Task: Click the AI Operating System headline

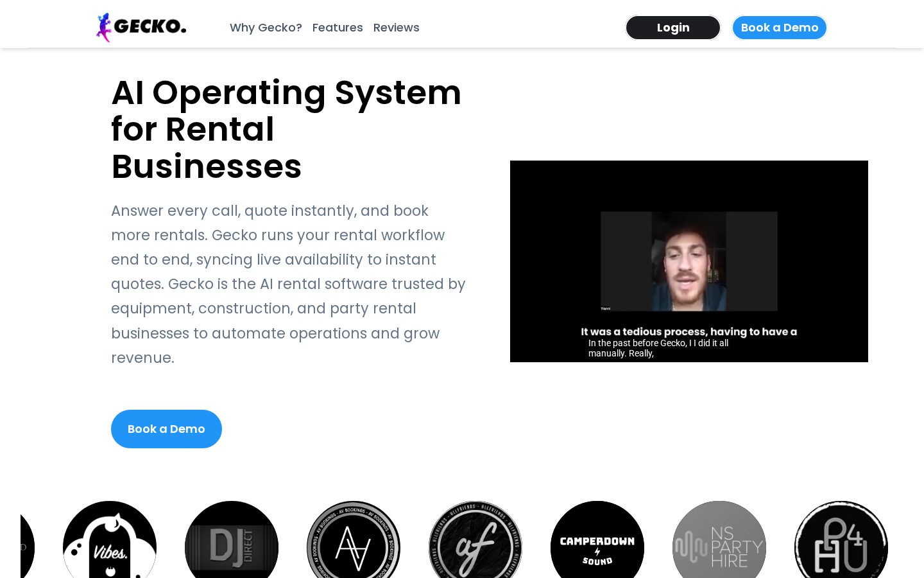Action: (x=287, y=129)
